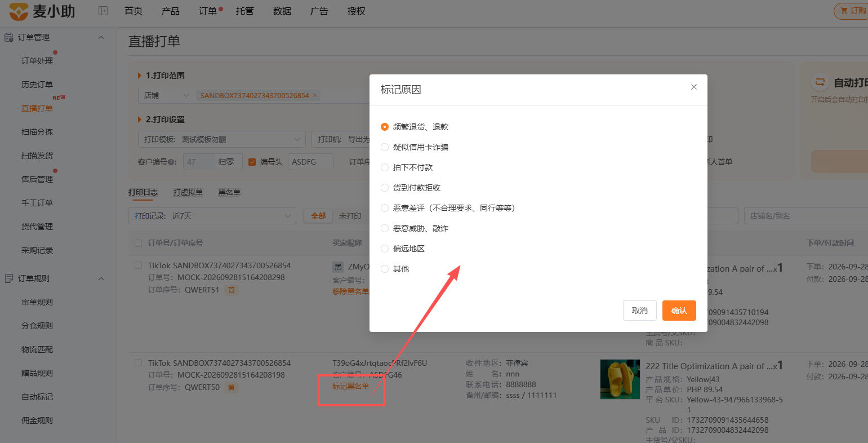Viewport: 868px width, 443px height.
Task: Select 其他 as the mark reason
Action: (x=385, y=269)
